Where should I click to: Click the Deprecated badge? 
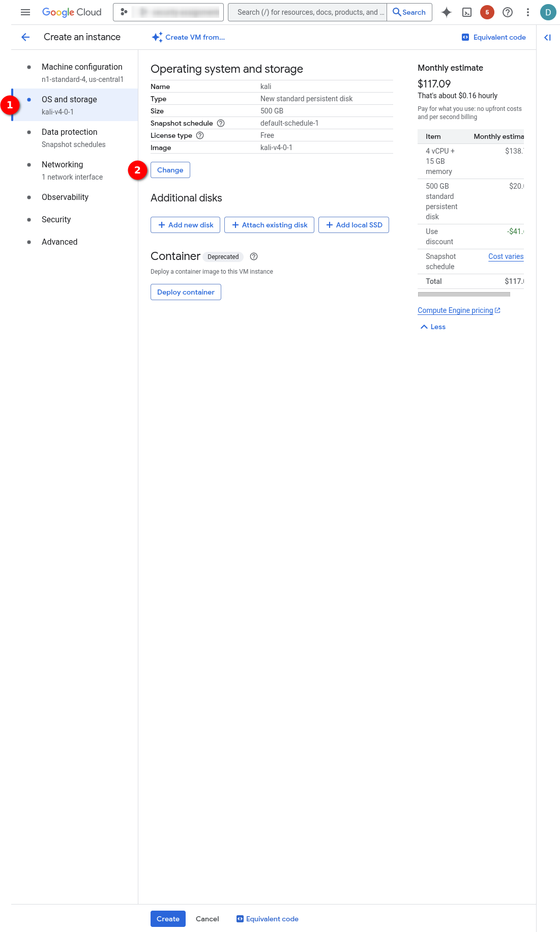point(223,257)
